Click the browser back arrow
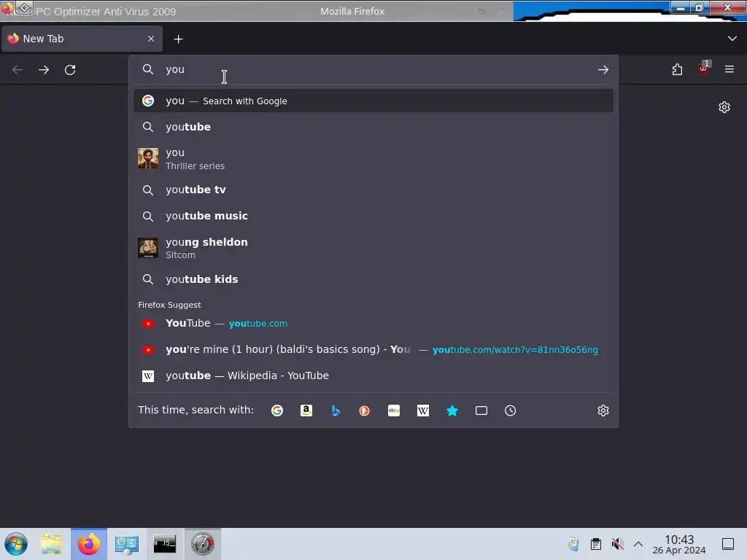Viewport: 747px width, 560px height. point(18,70)
